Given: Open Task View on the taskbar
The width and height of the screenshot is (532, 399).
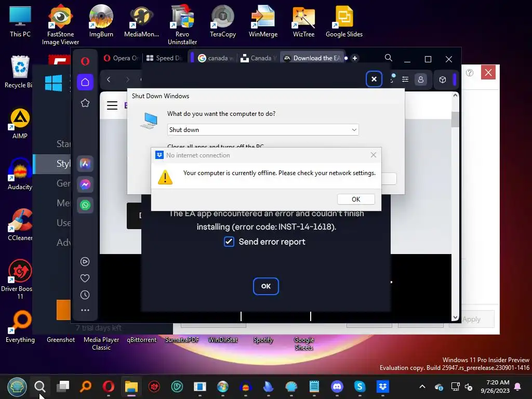Looking at the screenshot, I should coord(63,386).
